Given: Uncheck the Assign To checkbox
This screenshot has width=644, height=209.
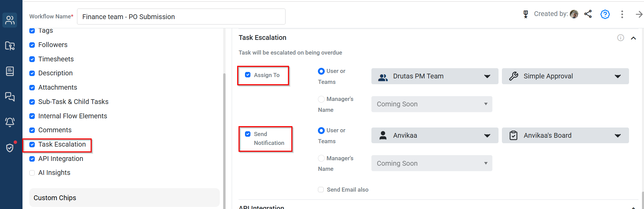Looking at the screenshot, I should (248, 75).
